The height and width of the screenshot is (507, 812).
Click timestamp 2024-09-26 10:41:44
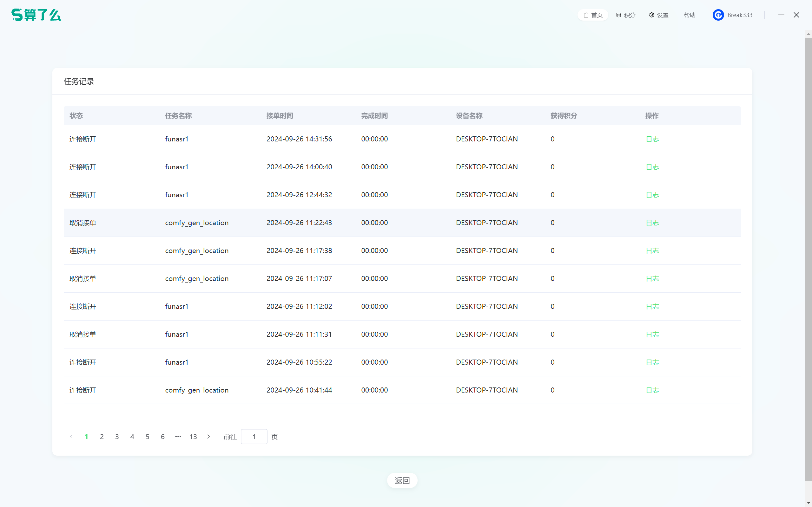tap(299, 390)
